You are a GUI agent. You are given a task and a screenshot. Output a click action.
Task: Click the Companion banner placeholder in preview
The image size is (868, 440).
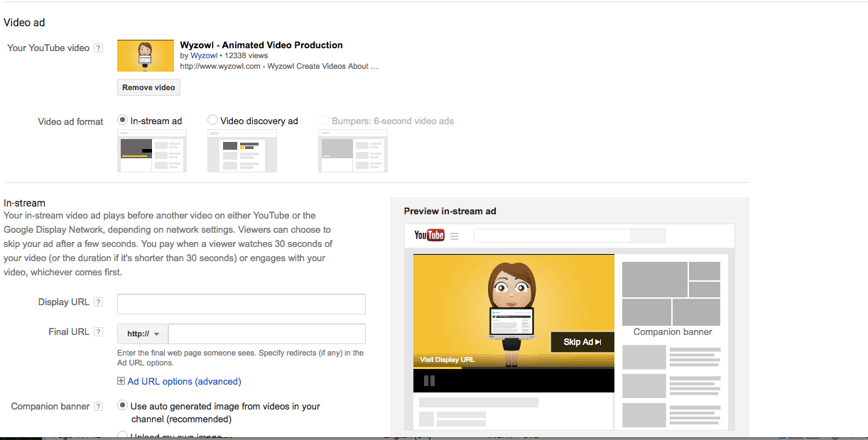pyautogui.click(x=671, y=294)
